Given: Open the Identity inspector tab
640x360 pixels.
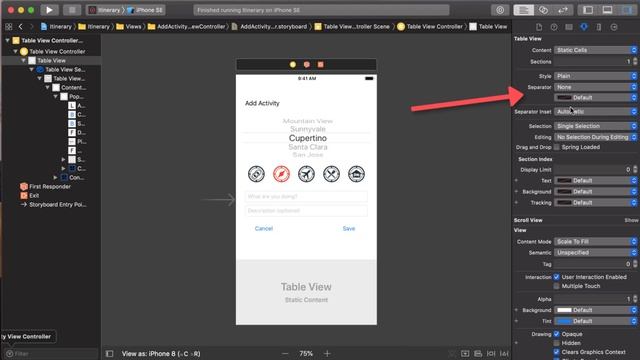Looking at the screenshot, I should click(x=569, y=27).
